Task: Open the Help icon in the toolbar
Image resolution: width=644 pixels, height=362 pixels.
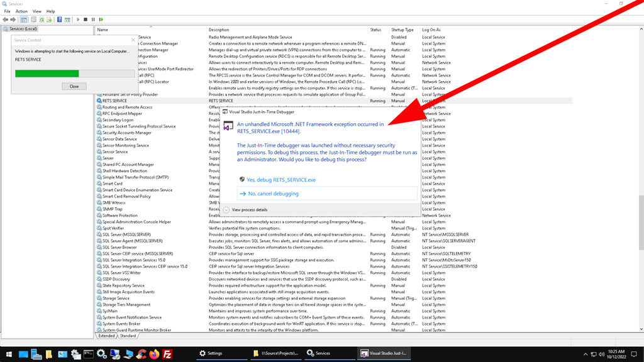Action: click(x=59, y=19)
